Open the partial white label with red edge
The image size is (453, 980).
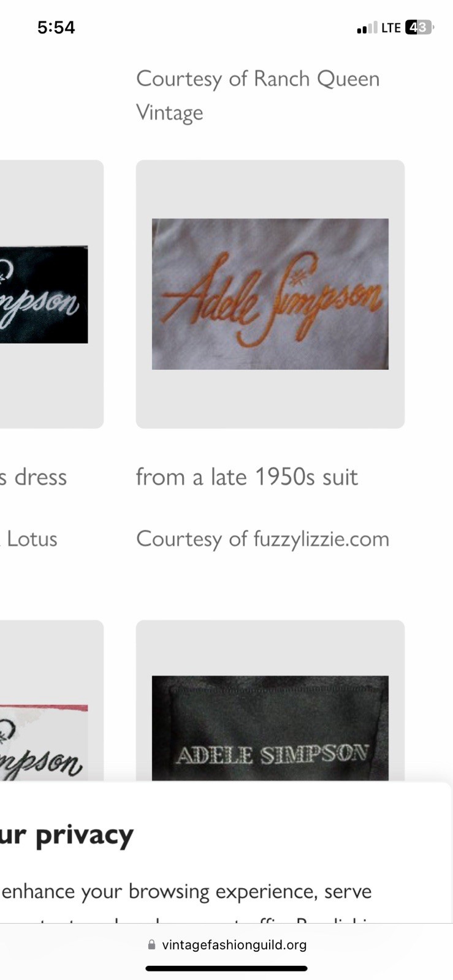[x=44, y=742]
